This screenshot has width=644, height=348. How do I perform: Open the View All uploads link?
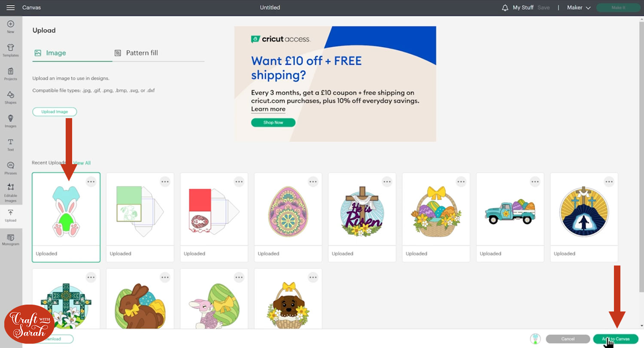tap(82, 163)
